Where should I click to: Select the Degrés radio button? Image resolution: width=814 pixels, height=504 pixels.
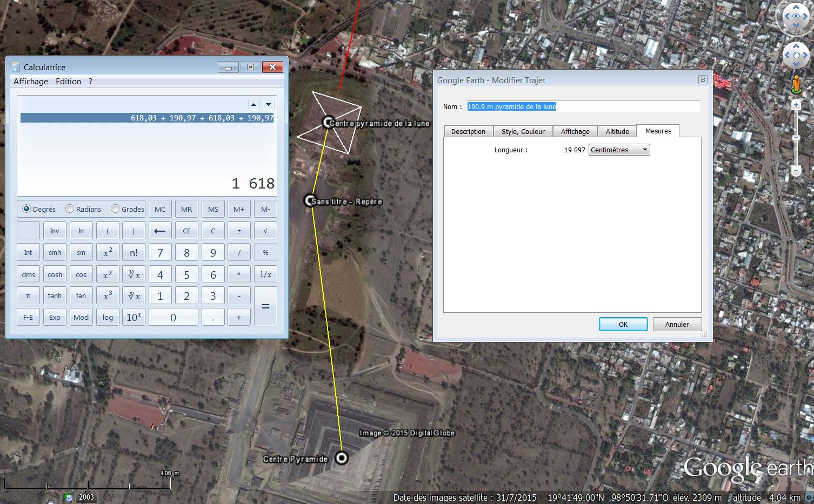[26, 209]
